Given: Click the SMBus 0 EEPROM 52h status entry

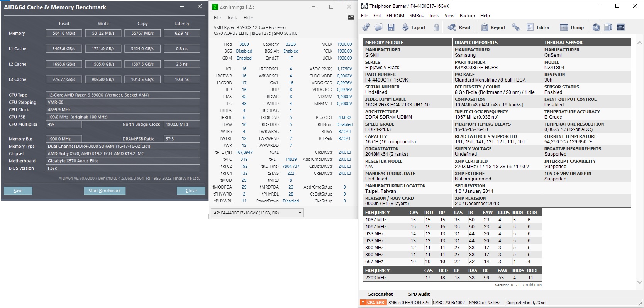Looking at the screenshot, I should [x=409, y=303].
